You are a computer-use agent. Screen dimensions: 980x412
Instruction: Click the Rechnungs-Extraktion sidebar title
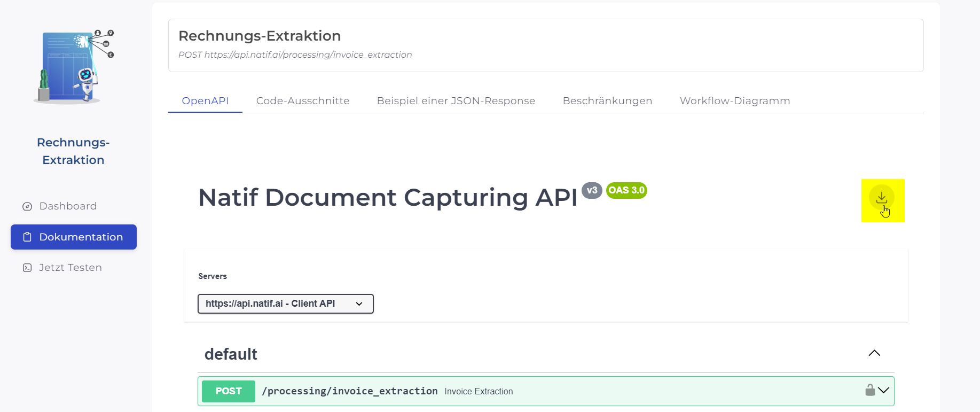pos(73,151)
